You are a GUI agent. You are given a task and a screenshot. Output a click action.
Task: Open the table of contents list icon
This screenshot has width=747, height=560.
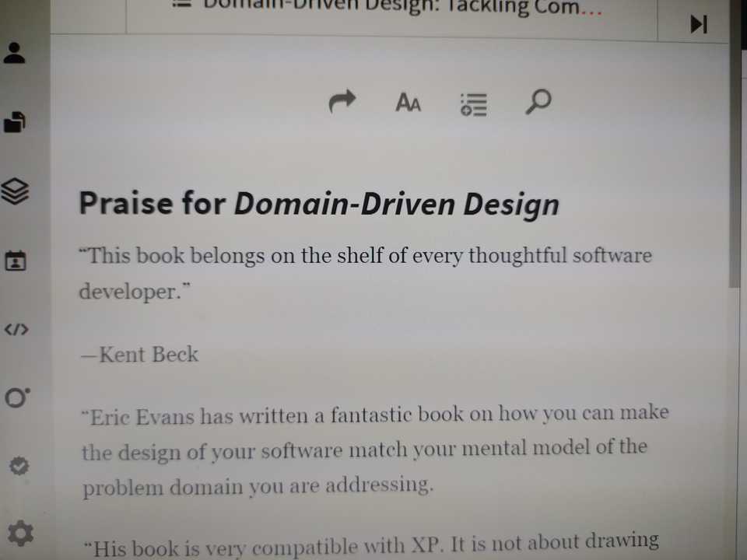coord(473,103)
